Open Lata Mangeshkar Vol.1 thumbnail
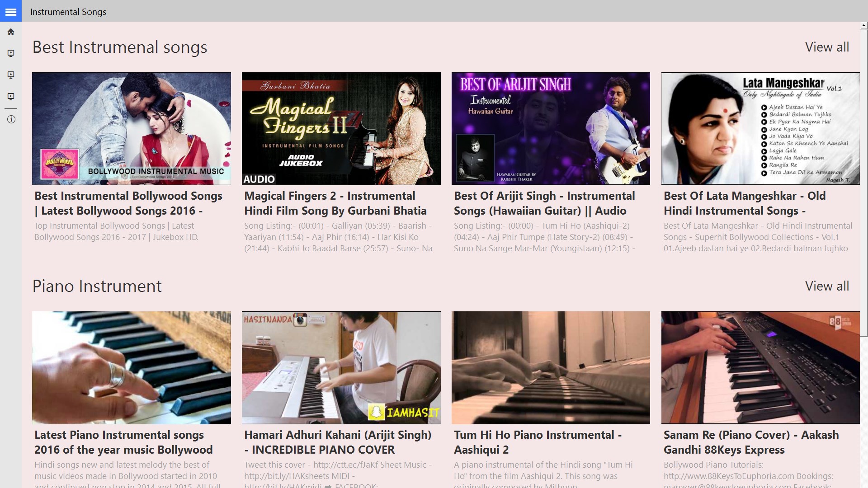Screen dimensions: 868x488 pos(760,129)
